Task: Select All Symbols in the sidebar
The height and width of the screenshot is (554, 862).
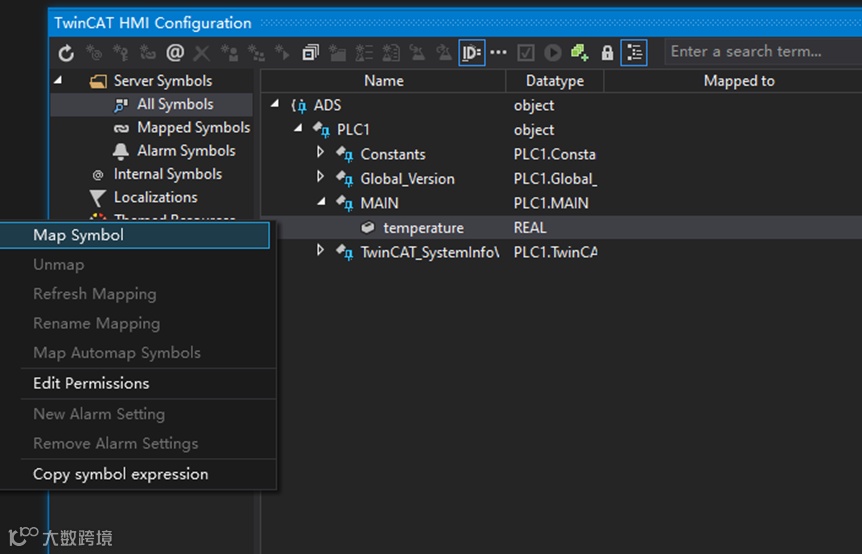Action: (175, 104)
